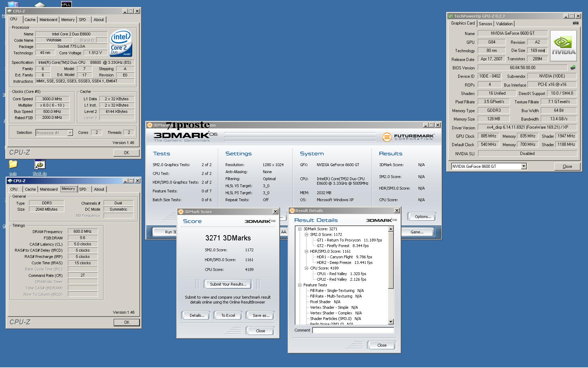Click OK in the top CPU-Z window

tap(126, 153)
